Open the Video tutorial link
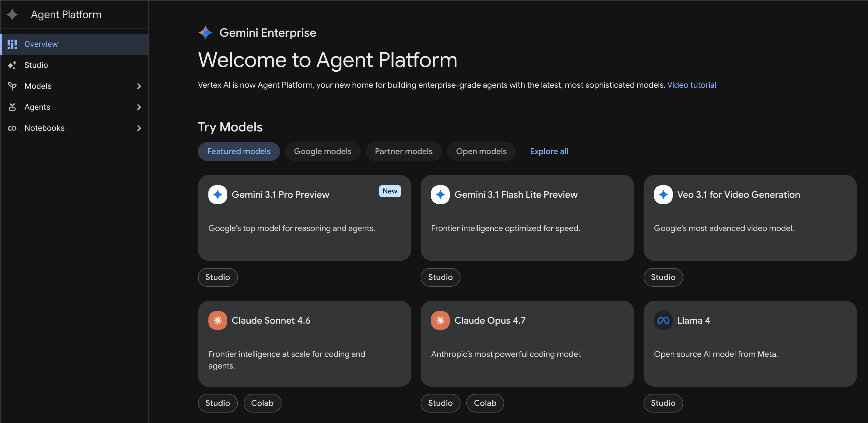Screen dimensions: 868x423 click(691, 85)
